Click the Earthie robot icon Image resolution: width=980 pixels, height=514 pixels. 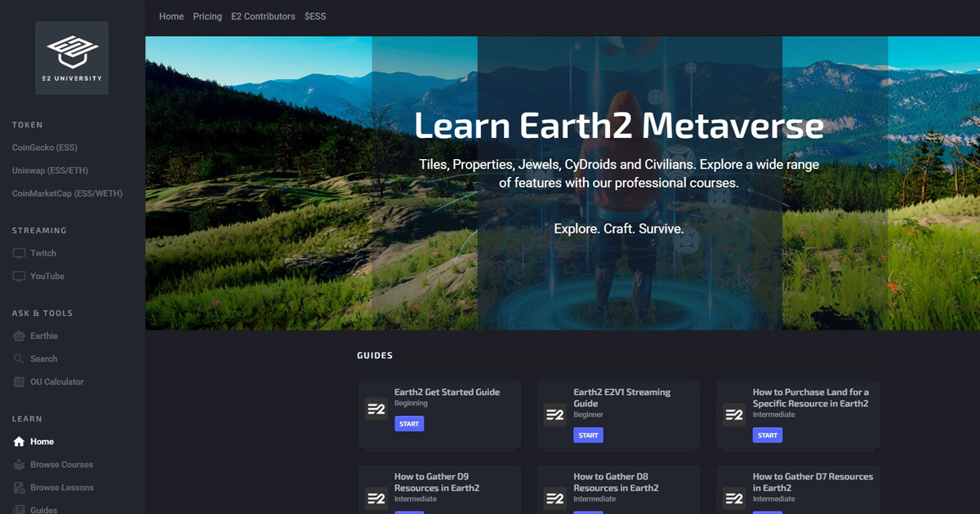click(19, 336)
